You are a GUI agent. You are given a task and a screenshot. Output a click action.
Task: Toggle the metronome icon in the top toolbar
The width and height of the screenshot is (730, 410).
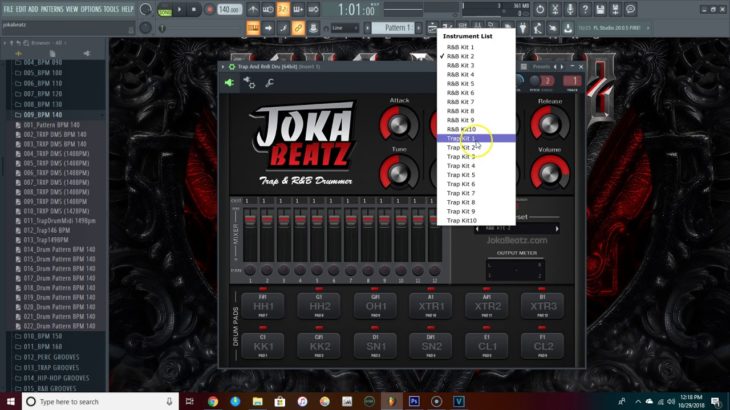253,9
